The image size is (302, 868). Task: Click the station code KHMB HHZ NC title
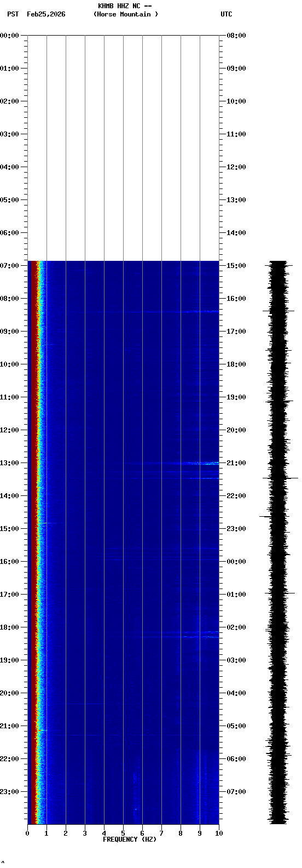click(125, 6)
